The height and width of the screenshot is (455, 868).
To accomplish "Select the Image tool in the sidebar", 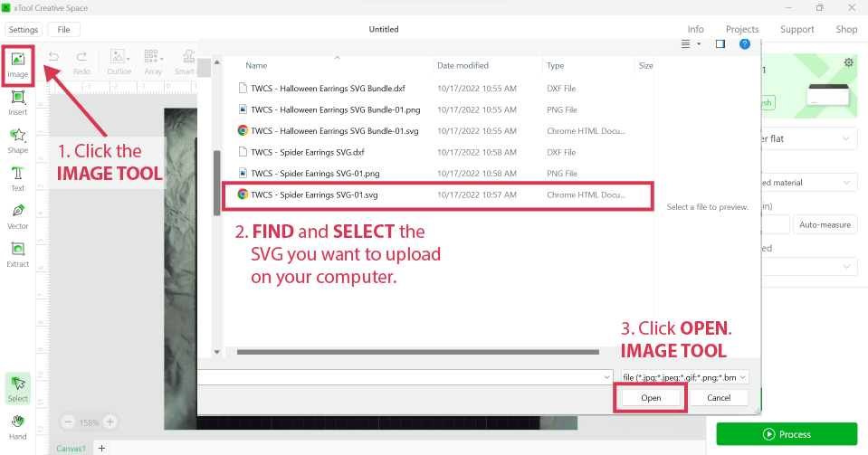I will tap(18, 65).
